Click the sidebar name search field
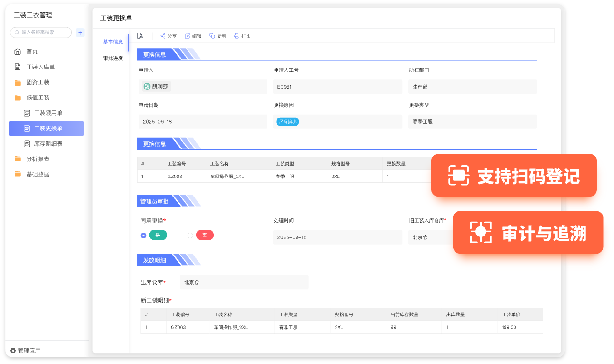This screenshot has height=364, width=614. point(44,32)
